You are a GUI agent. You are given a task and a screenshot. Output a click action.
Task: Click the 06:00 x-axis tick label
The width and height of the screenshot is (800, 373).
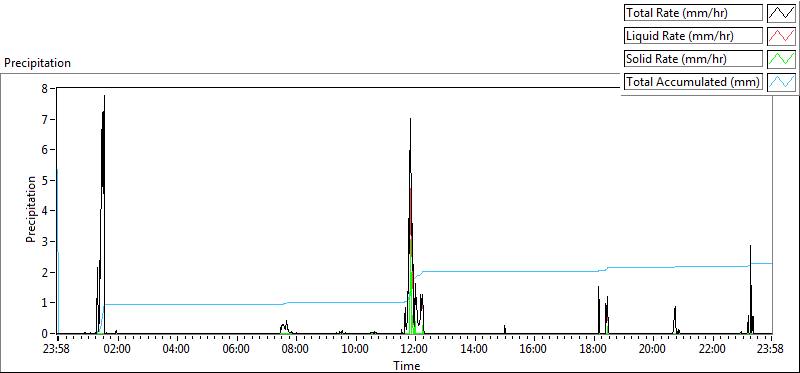click(237, 350)
